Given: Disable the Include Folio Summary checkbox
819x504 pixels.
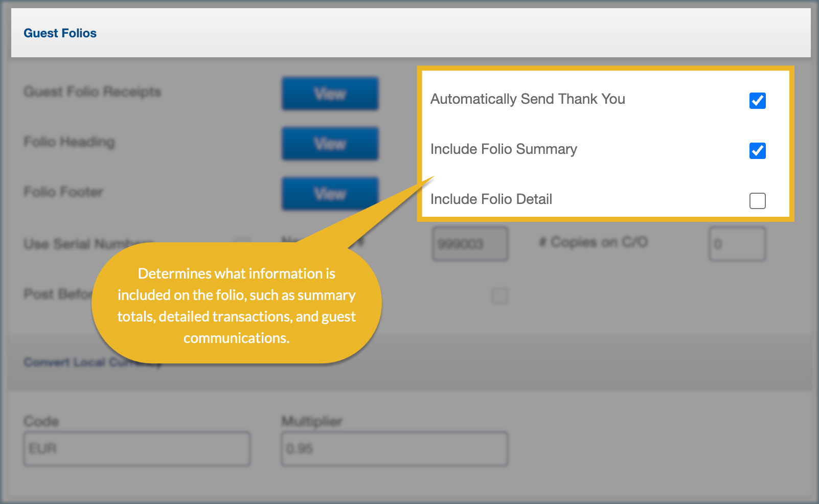Looking at the screenshot, I should click(757, 151).
